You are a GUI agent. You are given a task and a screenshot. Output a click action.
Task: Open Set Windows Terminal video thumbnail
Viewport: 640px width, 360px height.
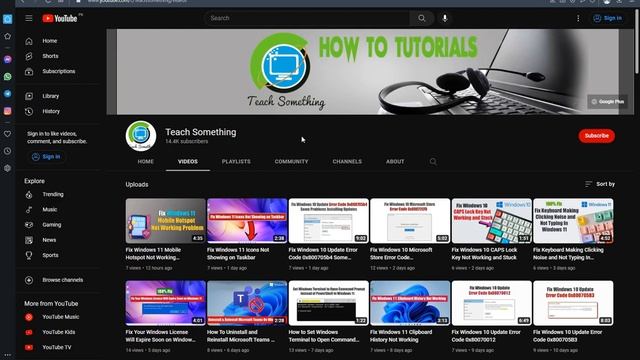coord(329,303)
